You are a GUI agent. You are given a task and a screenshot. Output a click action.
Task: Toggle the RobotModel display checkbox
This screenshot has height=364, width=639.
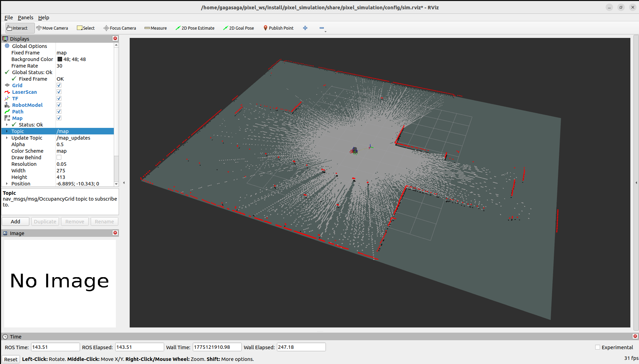tap(59, 105)
